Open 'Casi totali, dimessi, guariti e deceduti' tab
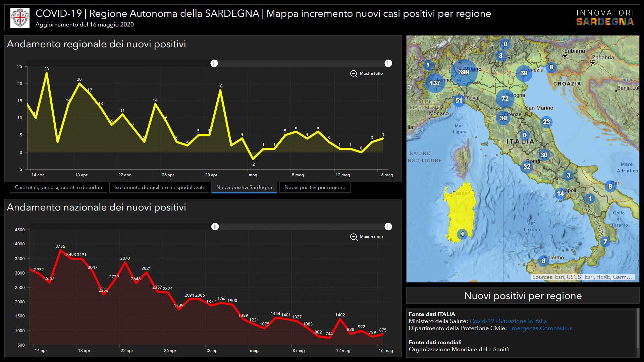Image resolution: width=644 pixels, height=362 pixels. [58, 187]
